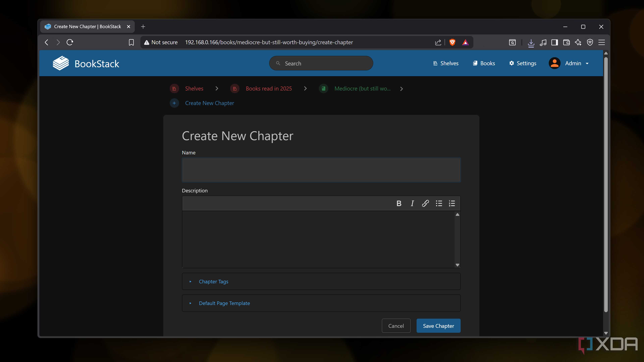Go to Books in the header
Image resolution: width=644 pixels, height=362 pixels.
click(484, 63)
